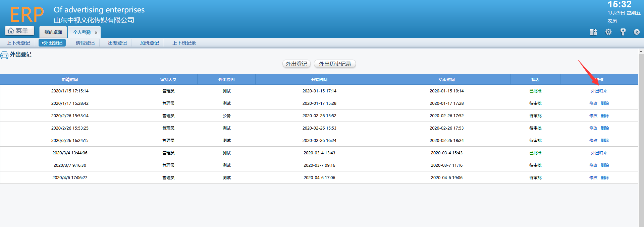Image resolution: width=644 pixels, height=227 pixels.
Task: Click 删除 for the 2020/1/17 15:28:42 row
Action: pos(605,103)
